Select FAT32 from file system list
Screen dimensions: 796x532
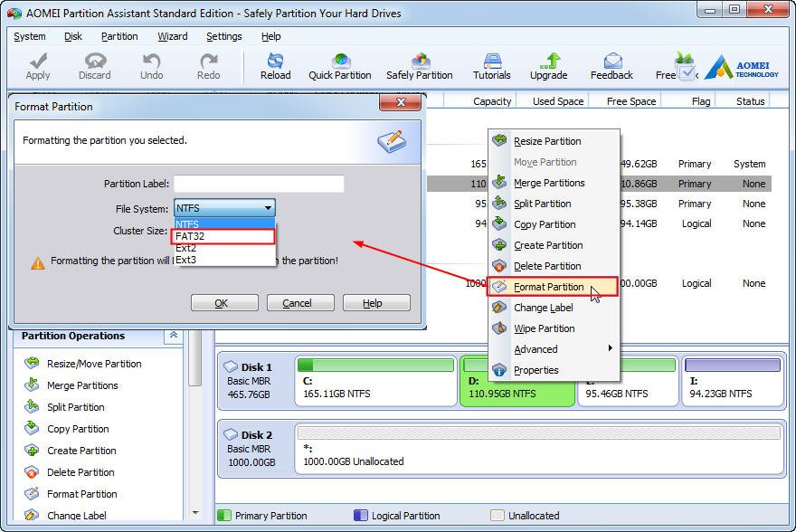224,236
